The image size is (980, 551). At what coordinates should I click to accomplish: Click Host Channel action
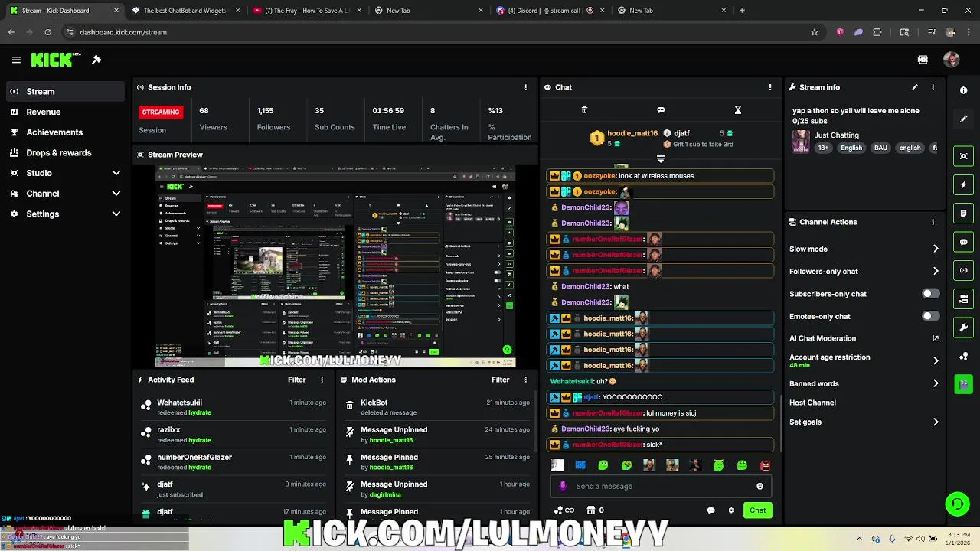click(x=812, y=403)
